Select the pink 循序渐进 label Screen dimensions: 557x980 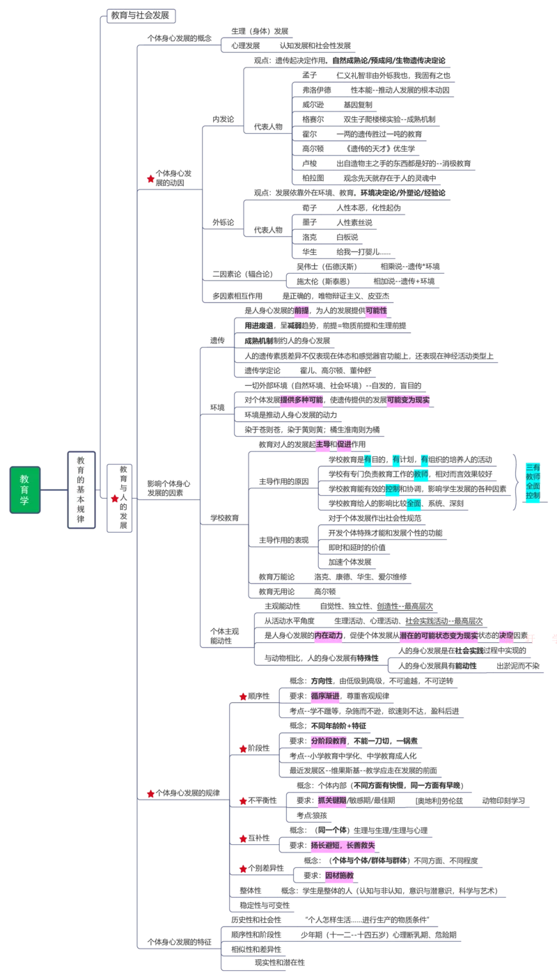324,696
